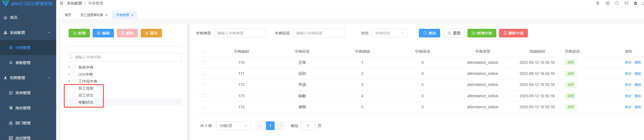This screenshot has width=644, height=140.
Task: Go to 首页 in the sidebar
Action: click(28, 17)
